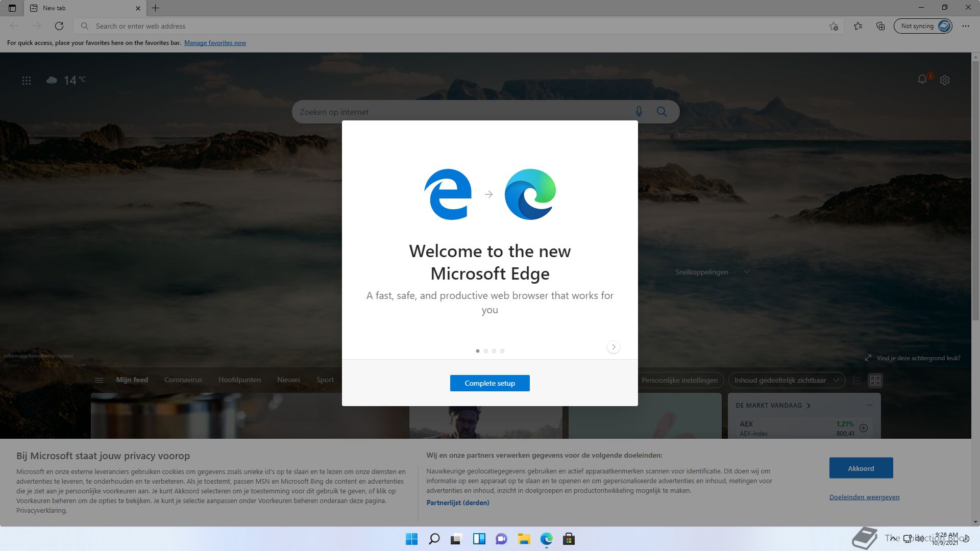Open market card more options ellipsis

point(870,405)
